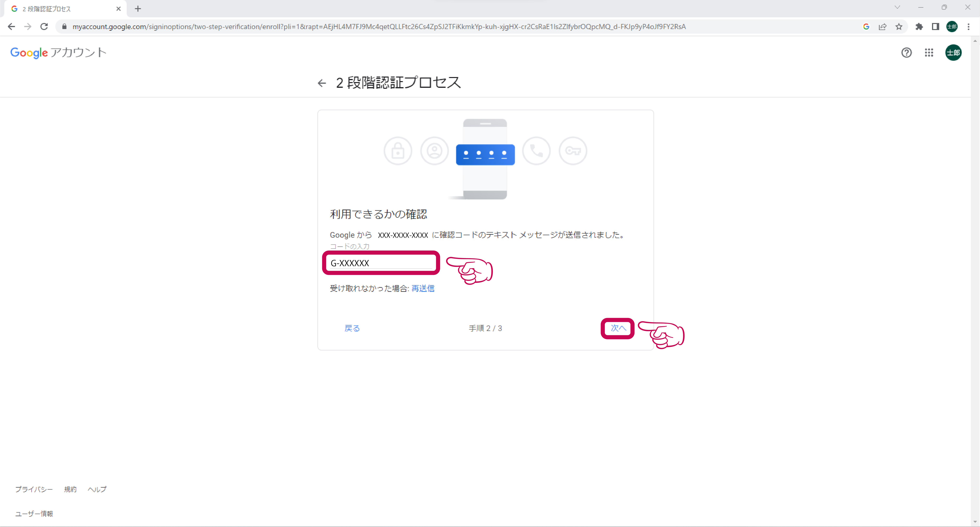980x527 pixels.
Task: Select the 2段階認証プロセス browser tab
Action: pyautogui.click(x=65, y=9)
